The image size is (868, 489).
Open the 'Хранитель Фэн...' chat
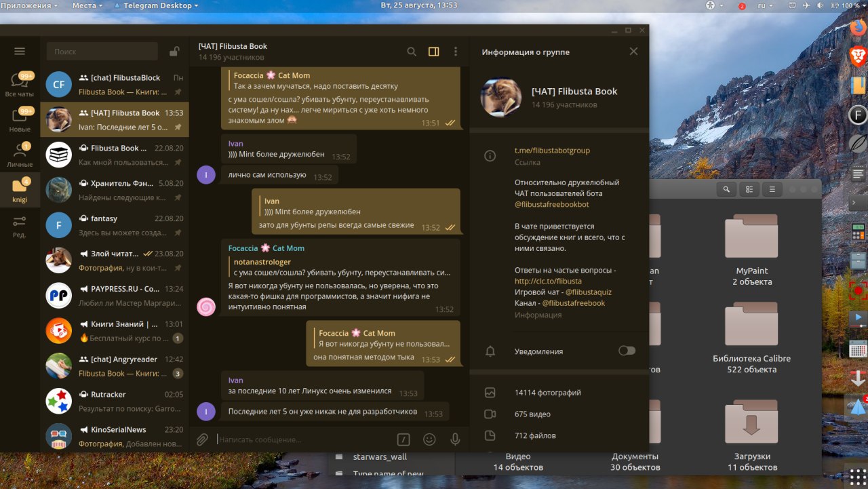click(115, 191)
